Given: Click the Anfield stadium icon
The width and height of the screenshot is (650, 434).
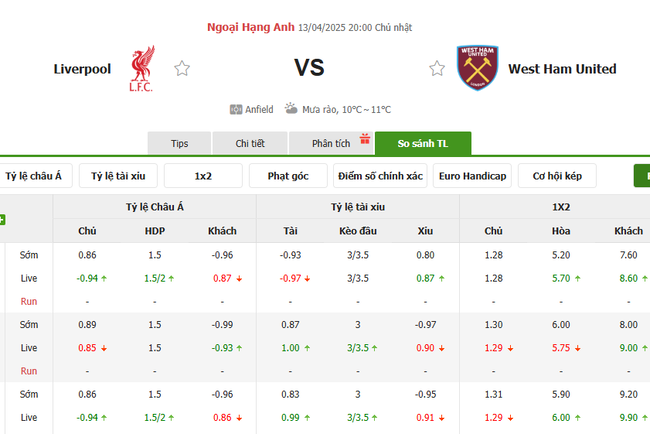Looking at the screenshot, I should [236, 109].
